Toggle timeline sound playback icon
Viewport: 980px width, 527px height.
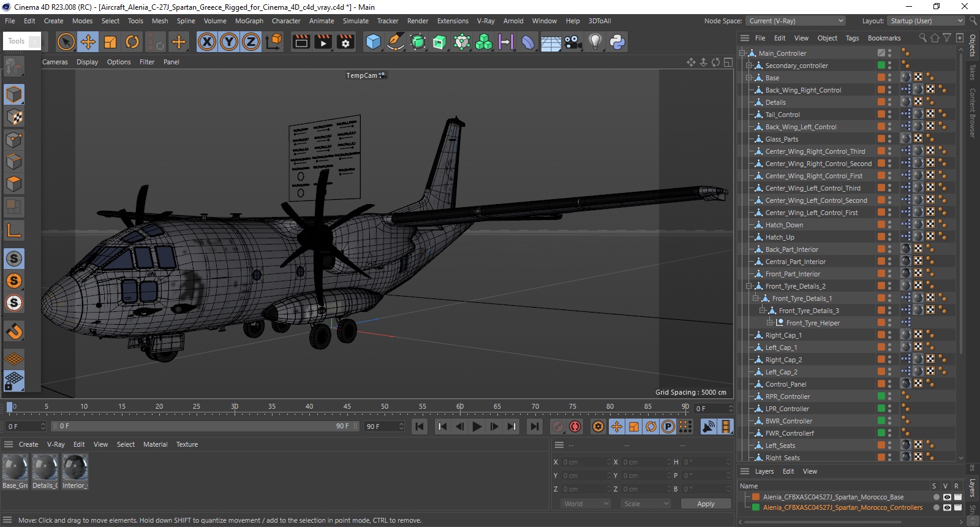(708, 427)
